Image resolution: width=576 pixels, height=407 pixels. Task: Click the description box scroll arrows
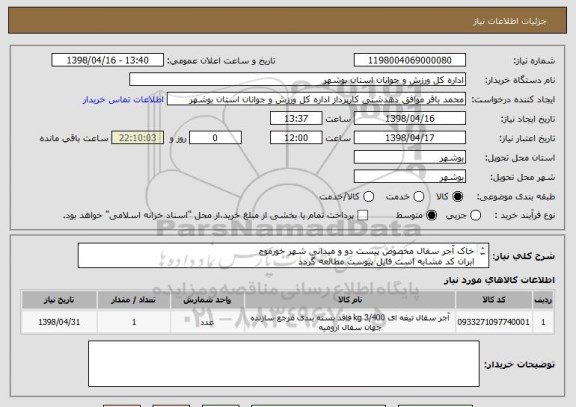coord(483,251)
